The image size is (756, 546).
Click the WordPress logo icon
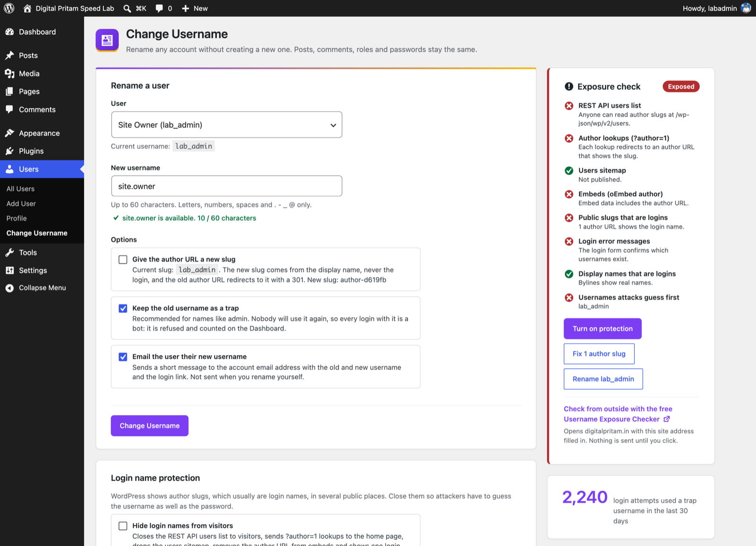click(x=9, y=8)
